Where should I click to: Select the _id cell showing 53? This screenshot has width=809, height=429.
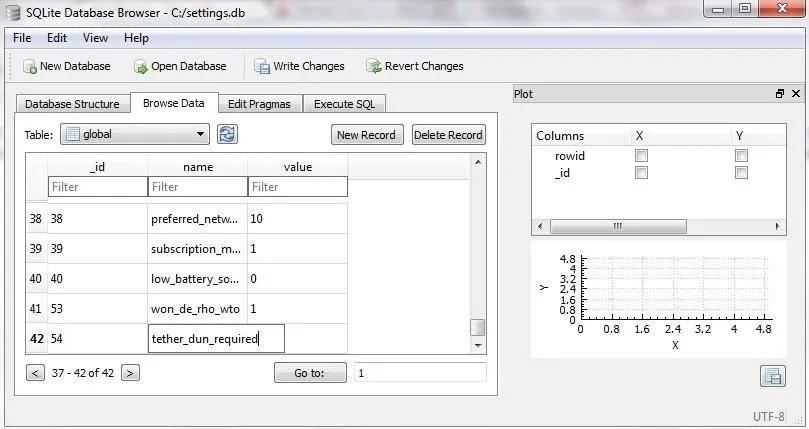click(x=98, y=309)
